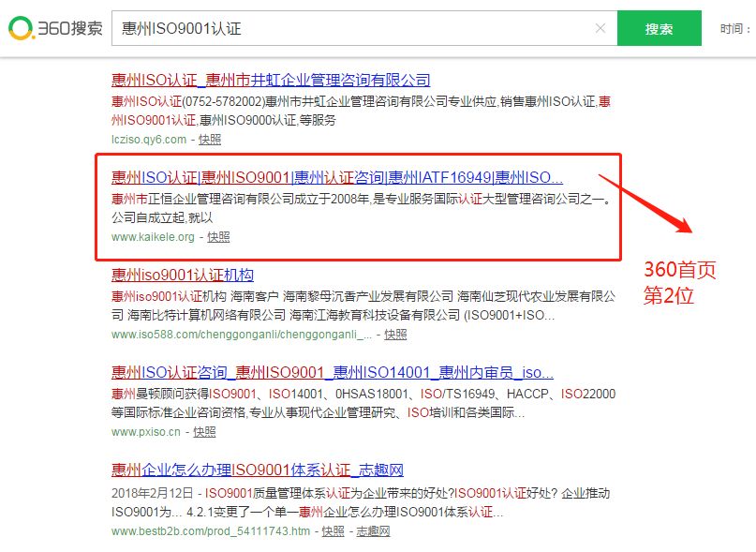The height and width of the screenshot is (552, 756).
Task: Click the www.kaikele.org green URL
Action: [154, 237]
